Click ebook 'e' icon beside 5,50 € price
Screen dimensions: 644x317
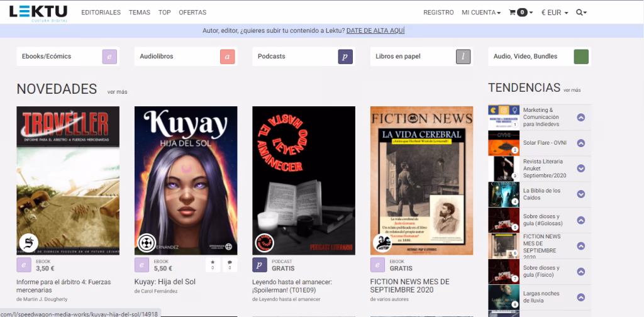142,265
